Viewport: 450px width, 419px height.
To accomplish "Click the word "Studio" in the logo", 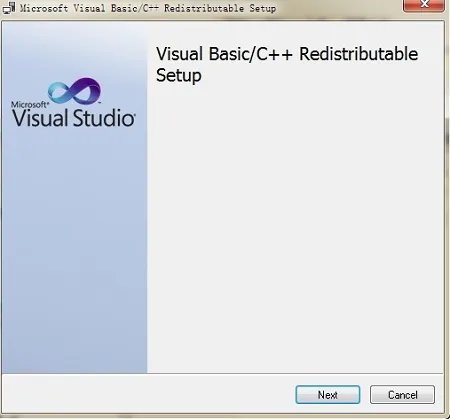I will [x=104, y=118].
